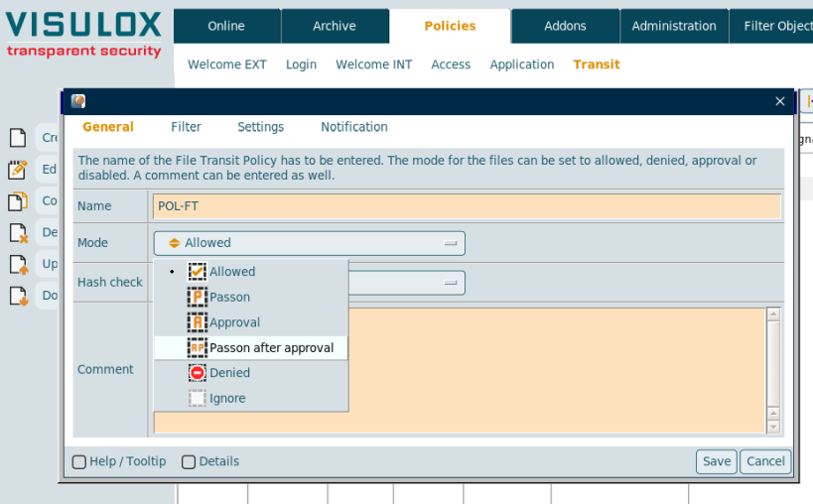Choose the red Denied icon

[x=198, y=373]
